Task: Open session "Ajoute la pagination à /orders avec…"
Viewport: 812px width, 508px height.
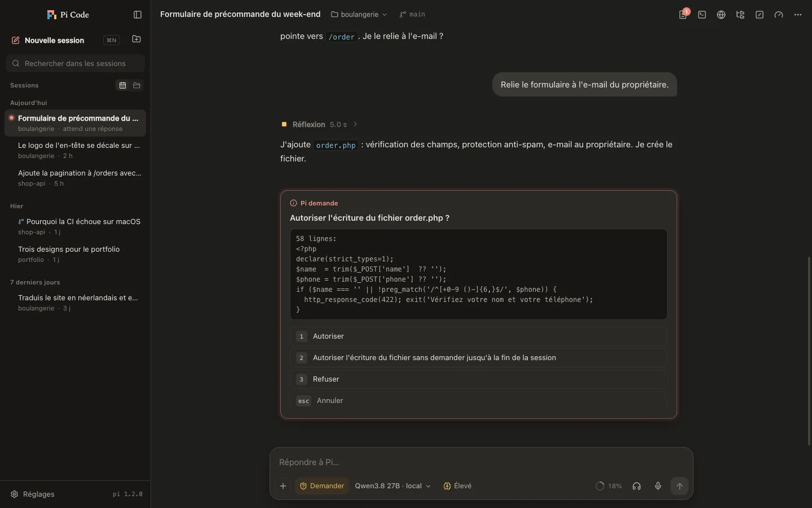Action: [76, 178]
